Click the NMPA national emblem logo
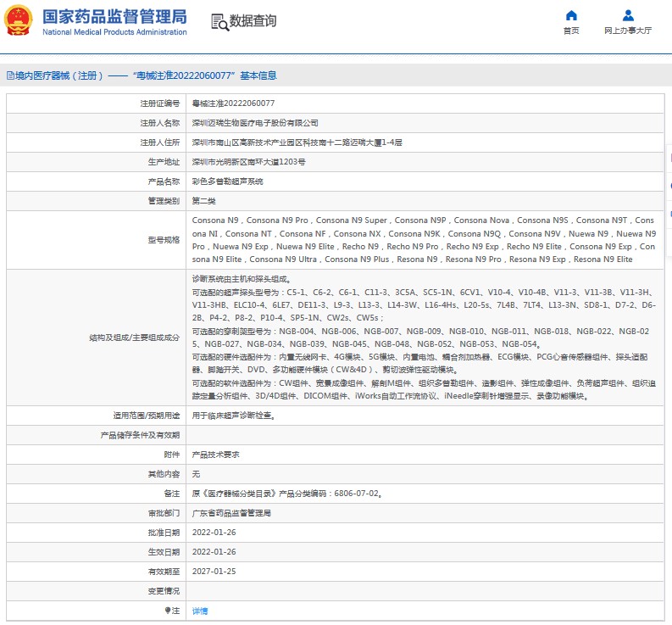 [20, 21]
